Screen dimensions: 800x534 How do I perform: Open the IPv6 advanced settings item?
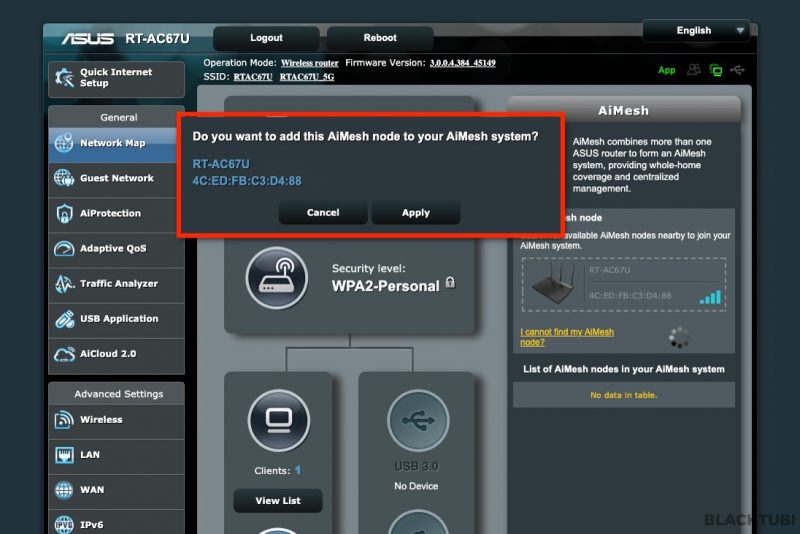coord(116,522)
